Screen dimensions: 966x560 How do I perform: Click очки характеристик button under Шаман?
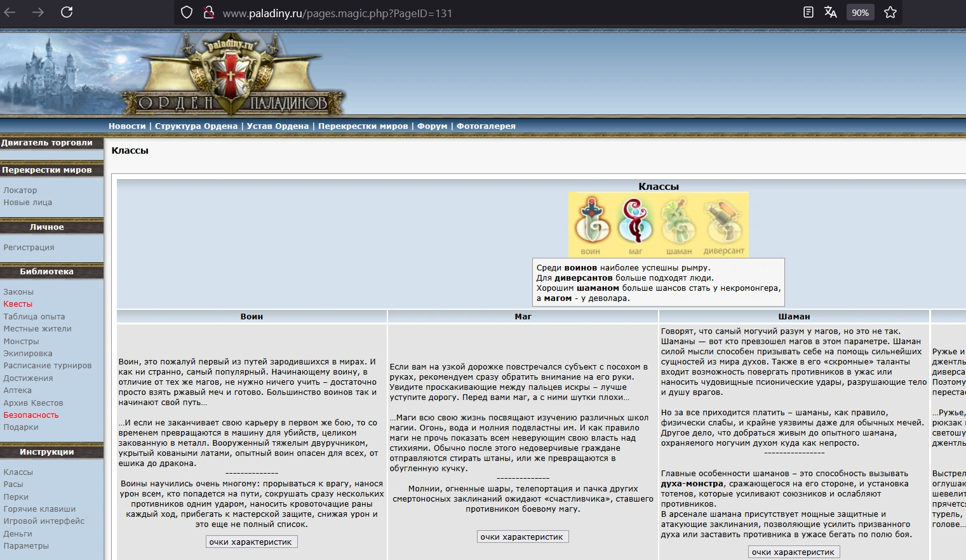click(794, 552)
